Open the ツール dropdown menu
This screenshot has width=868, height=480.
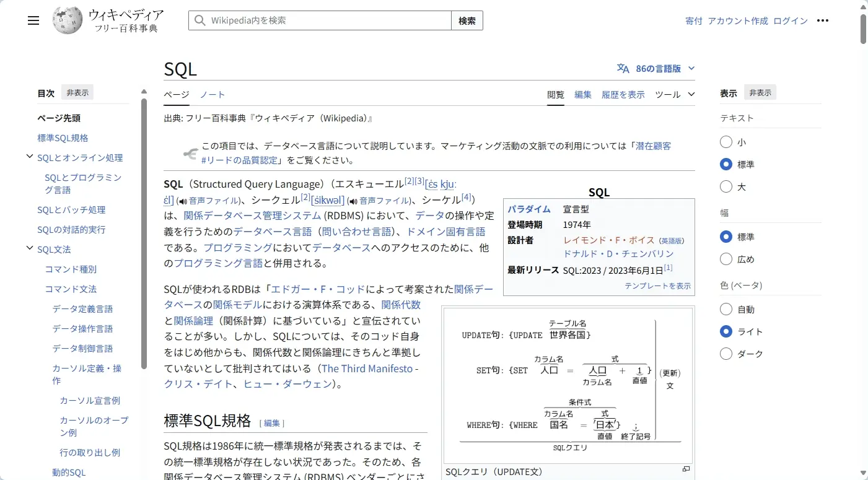point(675,95)
